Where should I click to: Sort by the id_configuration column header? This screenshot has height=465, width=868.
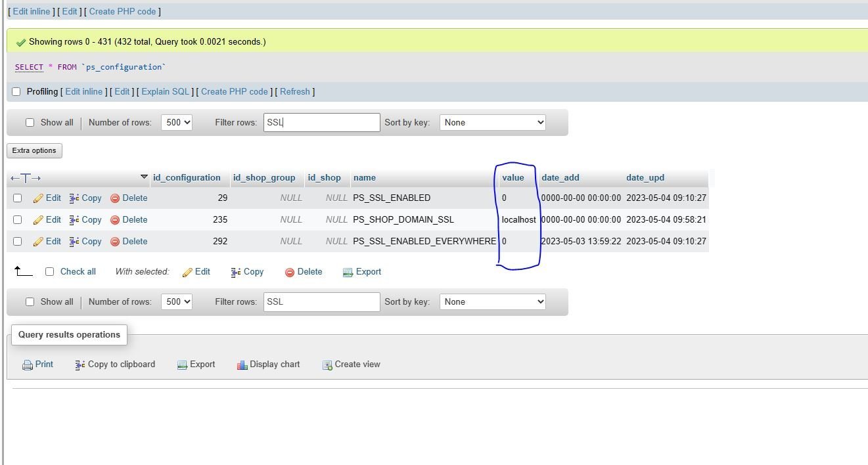click(x=187, y=177)
